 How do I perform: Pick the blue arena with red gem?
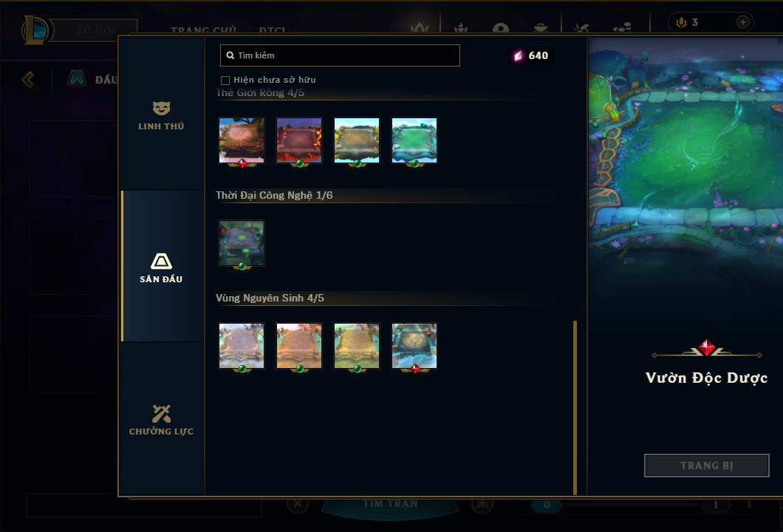[414, 346]
